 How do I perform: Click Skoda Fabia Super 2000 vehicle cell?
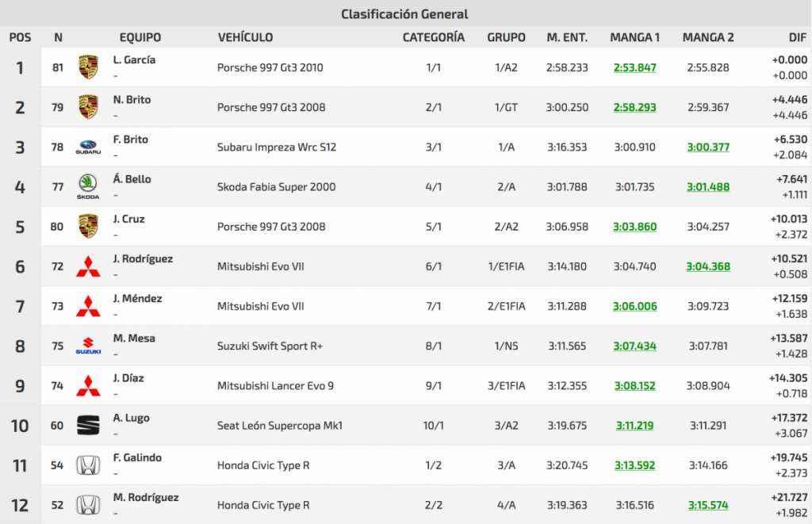pos(276,187)
